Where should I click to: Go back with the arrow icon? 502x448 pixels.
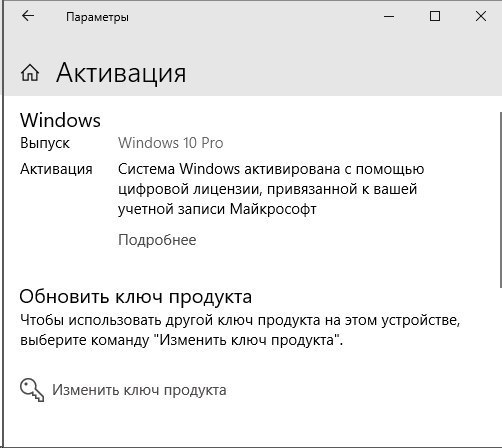pyautogui.click(x=28, y=16)
